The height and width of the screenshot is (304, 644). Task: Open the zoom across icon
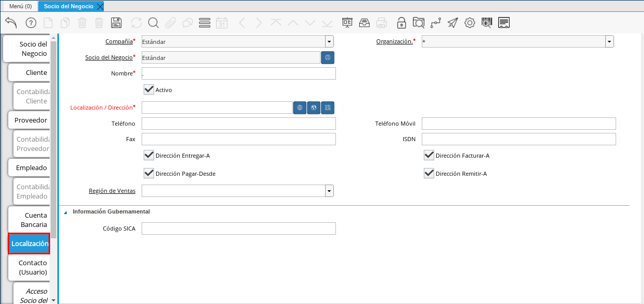click(419, 23)
